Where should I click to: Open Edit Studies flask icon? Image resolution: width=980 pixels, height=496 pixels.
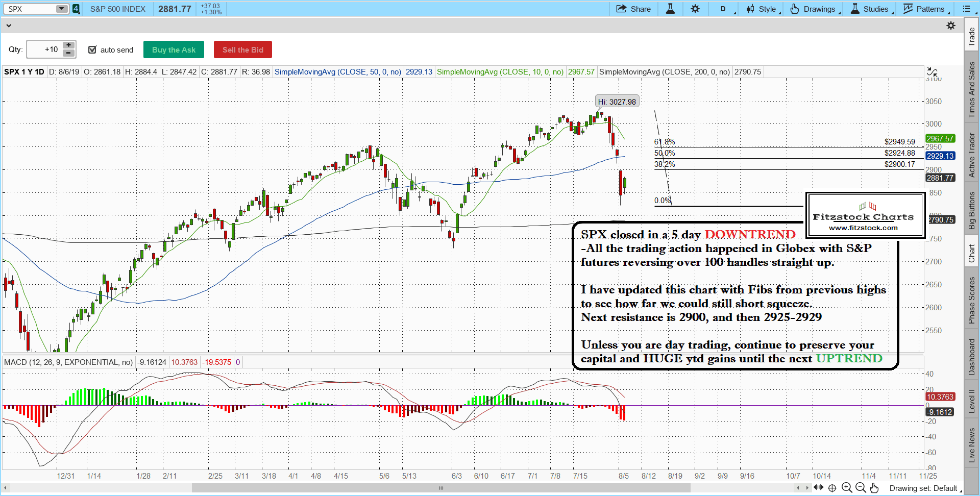click(670, 9)
